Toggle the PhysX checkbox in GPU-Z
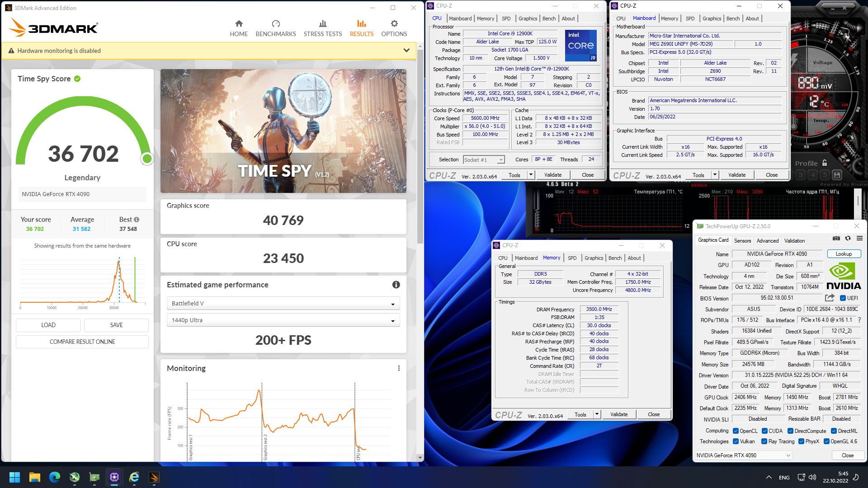868x488 pixels. coord(801,441)
